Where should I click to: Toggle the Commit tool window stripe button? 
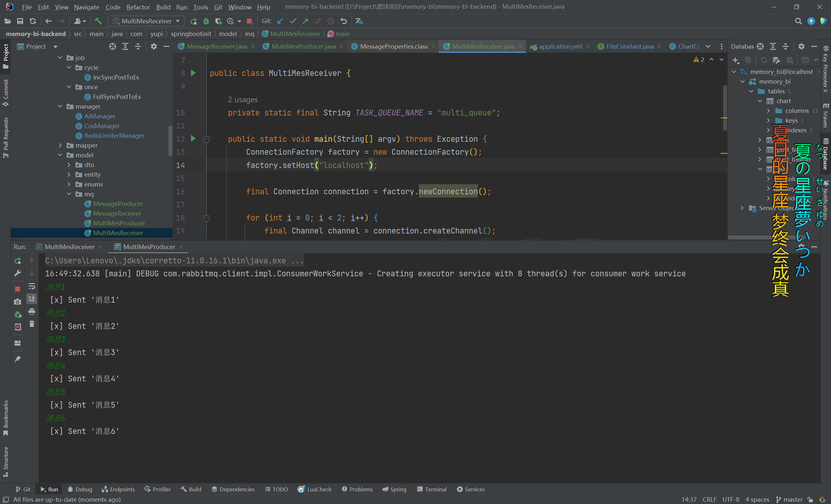point(6,93)
